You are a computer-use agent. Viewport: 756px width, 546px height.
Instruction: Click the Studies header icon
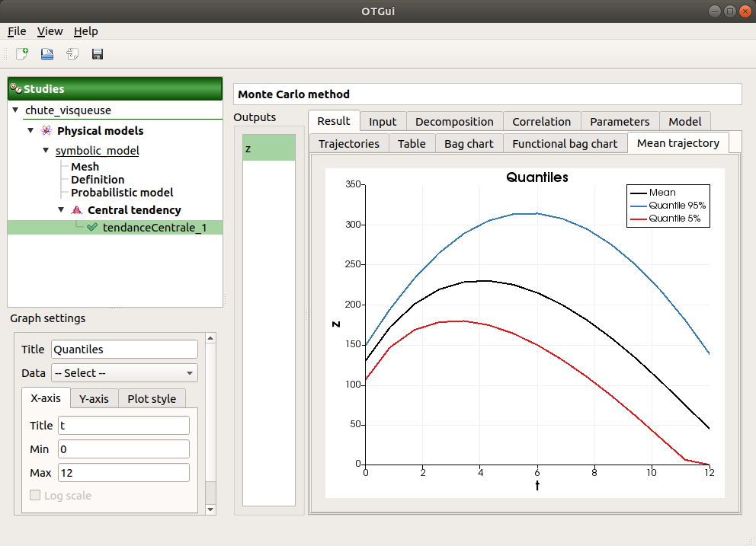point(16,88)
